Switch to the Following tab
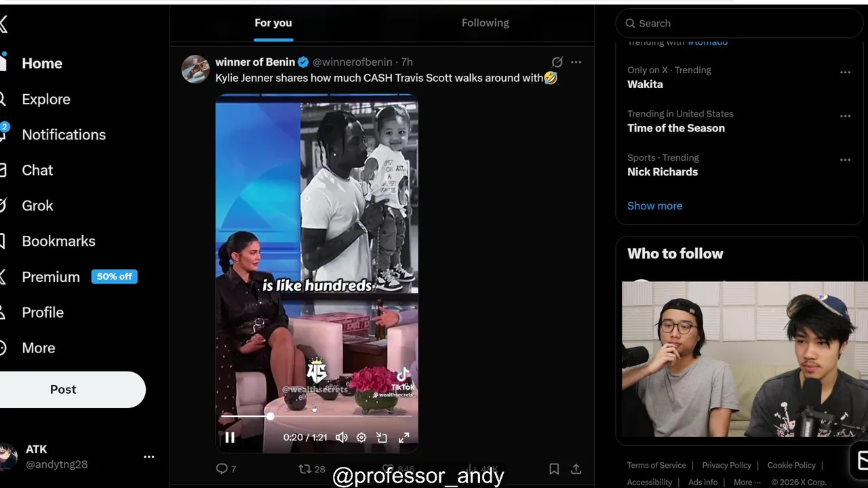The image size is (868, 488). 486,23
